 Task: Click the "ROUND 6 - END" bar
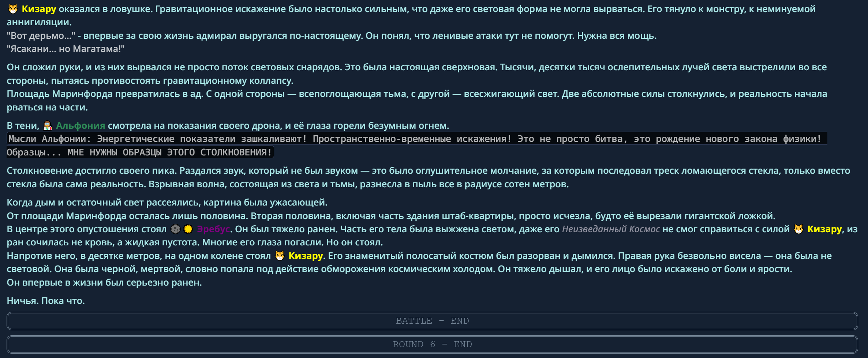432,344
